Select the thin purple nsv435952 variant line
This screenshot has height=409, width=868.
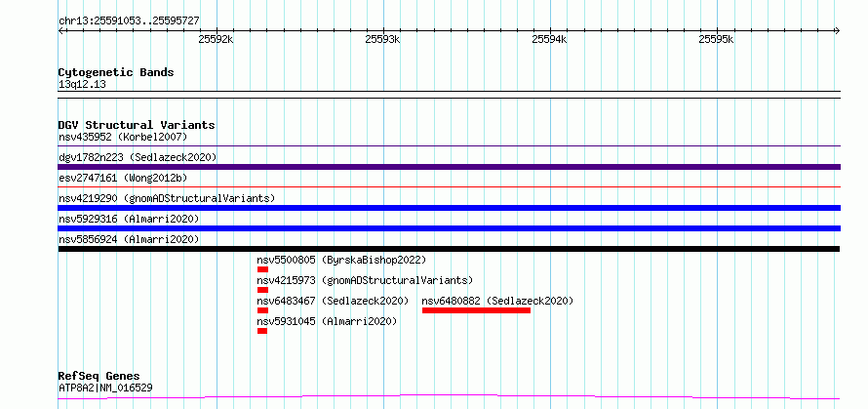pos(449,146)
